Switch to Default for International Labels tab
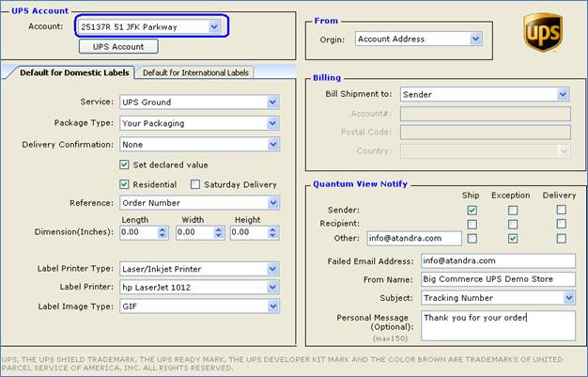This screenshot has width=588, height=377. 195,72
